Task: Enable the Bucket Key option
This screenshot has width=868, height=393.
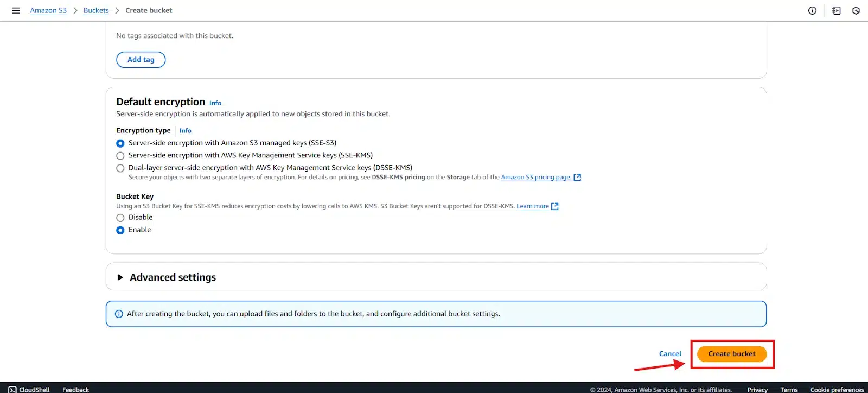Action: 120,230
